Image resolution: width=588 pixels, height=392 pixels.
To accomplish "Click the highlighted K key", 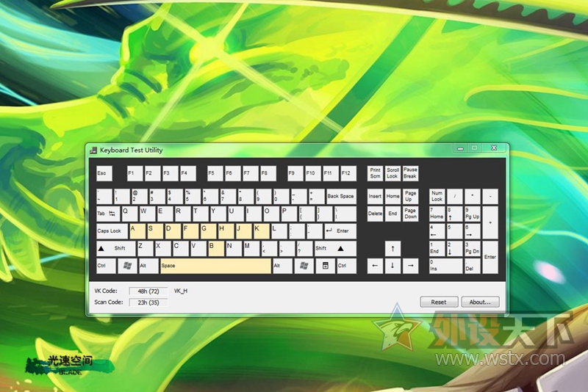I will tap(262, 231).
